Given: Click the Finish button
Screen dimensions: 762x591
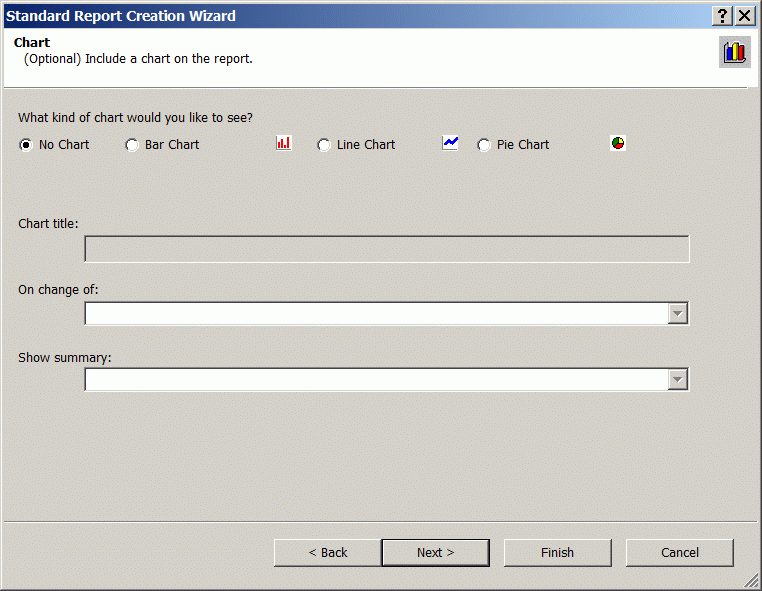Looking at the screenshot, I should click(x=557, y=553).
